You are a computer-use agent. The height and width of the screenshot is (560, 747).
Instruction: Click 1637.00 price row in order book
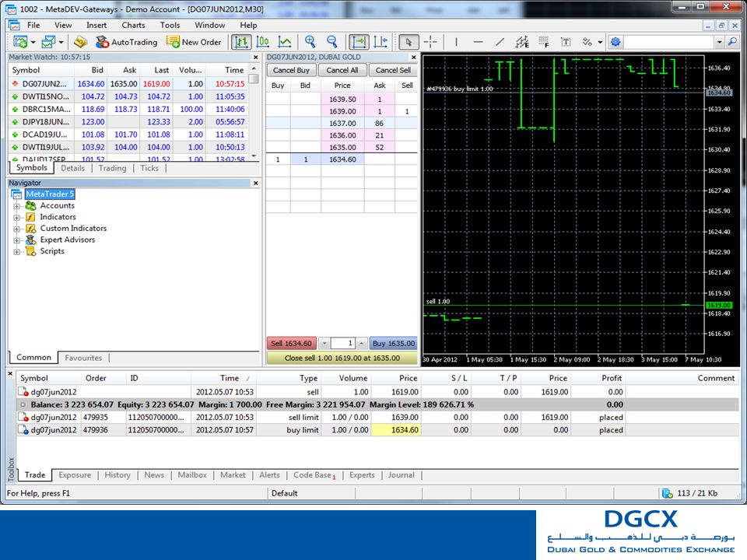(342, 124)
